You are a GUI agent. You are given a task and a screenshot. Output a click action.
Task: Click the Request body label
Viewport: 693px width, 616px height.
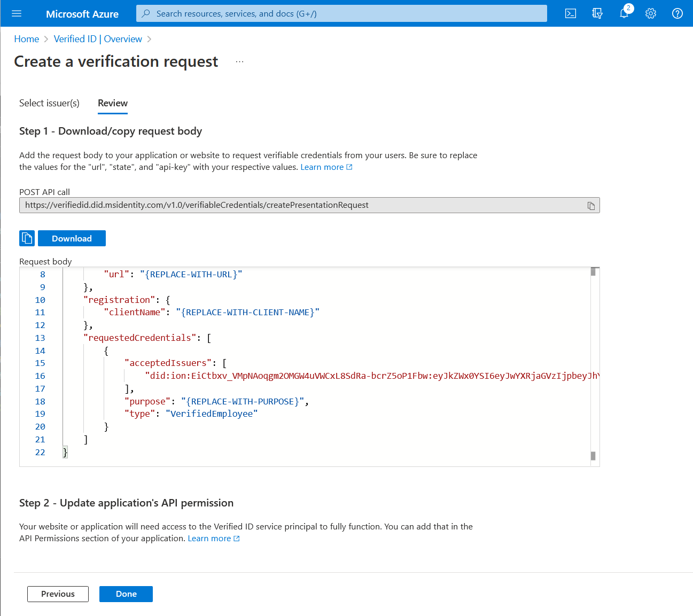coord(45,261)
